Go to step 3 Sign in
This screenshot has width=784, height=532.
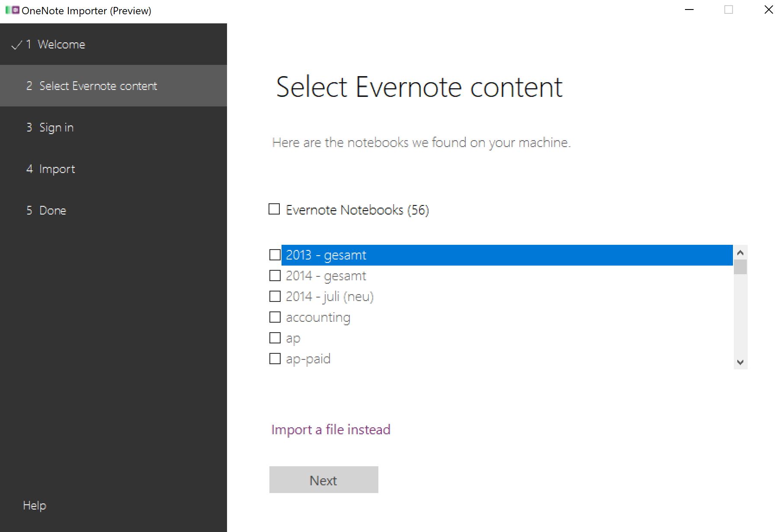point(113,127)
